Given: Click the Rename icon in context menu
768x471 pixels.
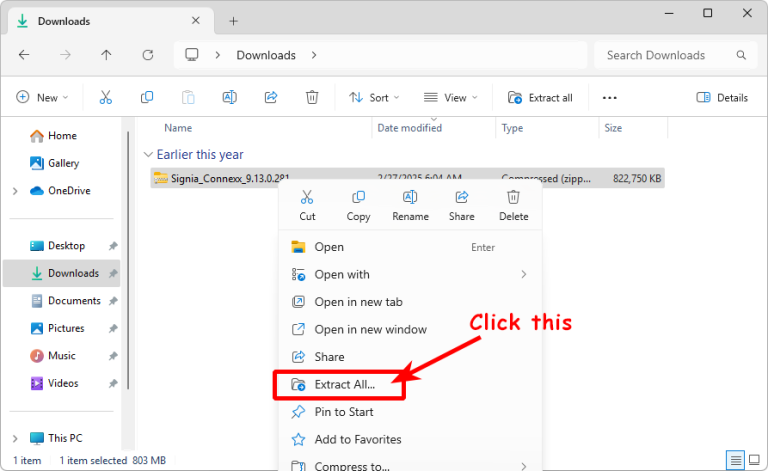Looking at the screenshot, I should coord(410,198).
